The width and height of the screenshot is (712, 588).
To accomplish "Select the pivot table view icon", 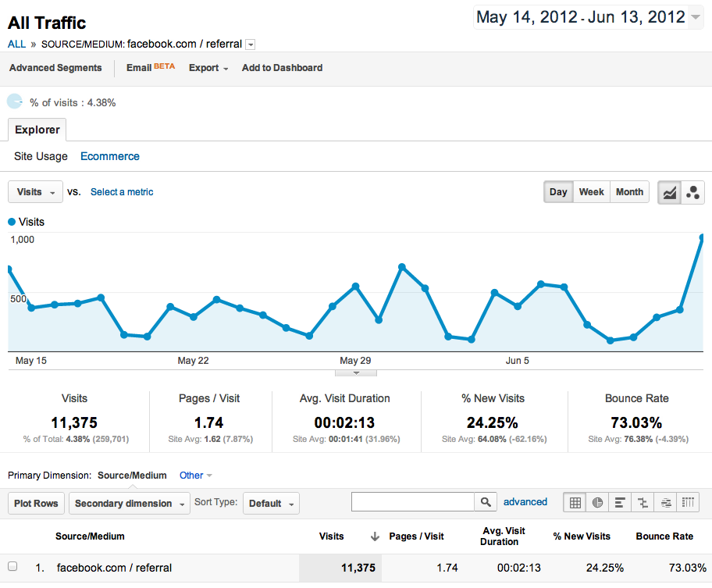I will tap(688, 503).
